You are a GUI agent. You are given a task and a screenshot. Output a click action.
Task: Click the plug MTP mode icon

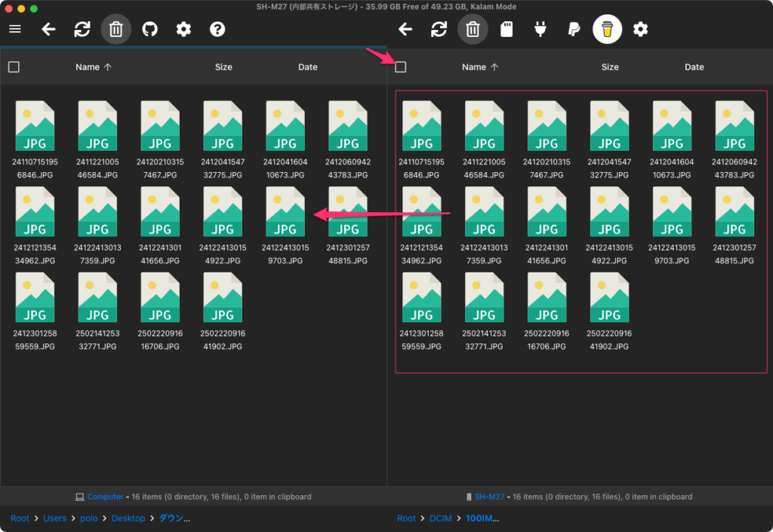pyautogui.click(x=540, y=29)
